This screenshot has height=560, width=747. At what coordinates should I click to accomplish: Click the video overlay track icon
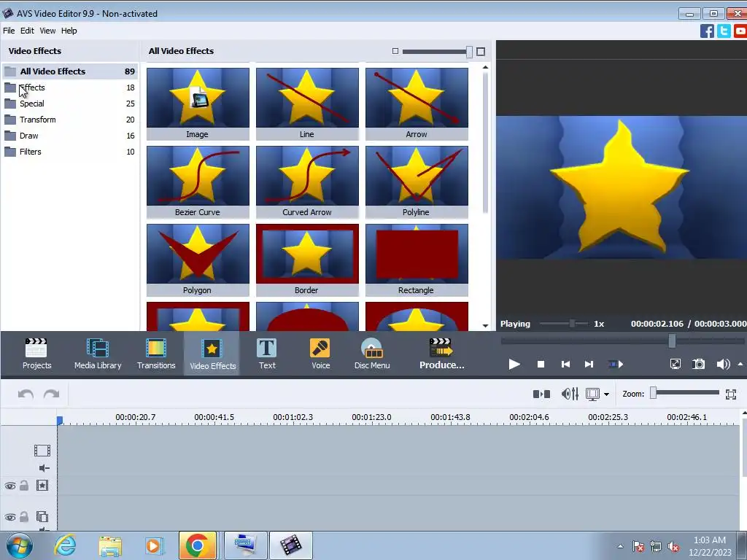click(42, 517)
